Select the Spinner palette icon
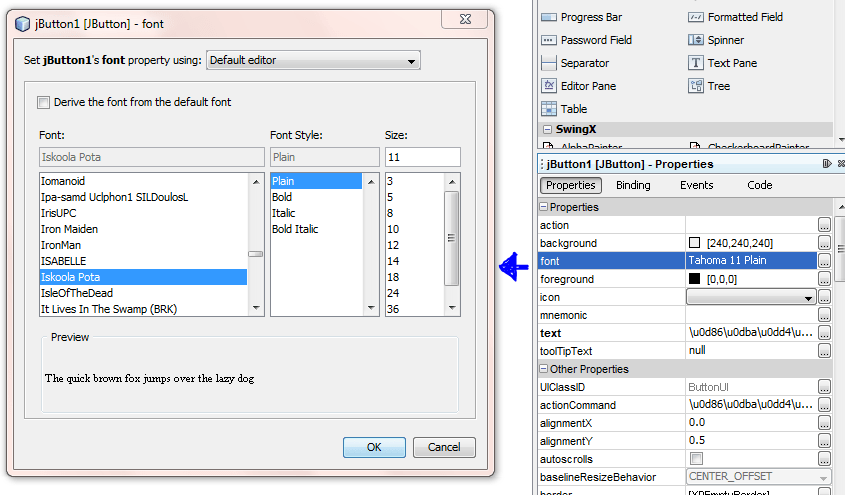 coord(696,40)
